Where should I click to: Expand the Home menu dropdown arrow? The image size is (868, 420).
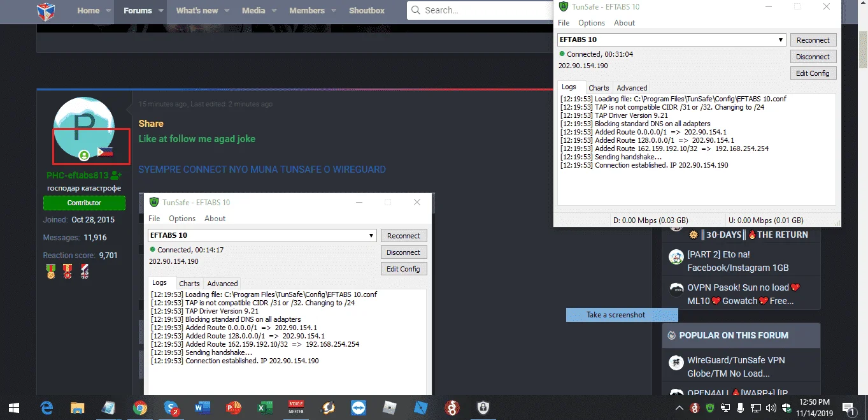click(108, 11)
